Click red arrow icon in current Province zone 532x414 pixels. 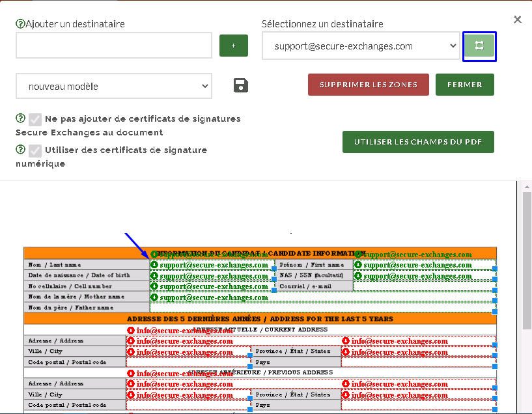pos(346,352)
